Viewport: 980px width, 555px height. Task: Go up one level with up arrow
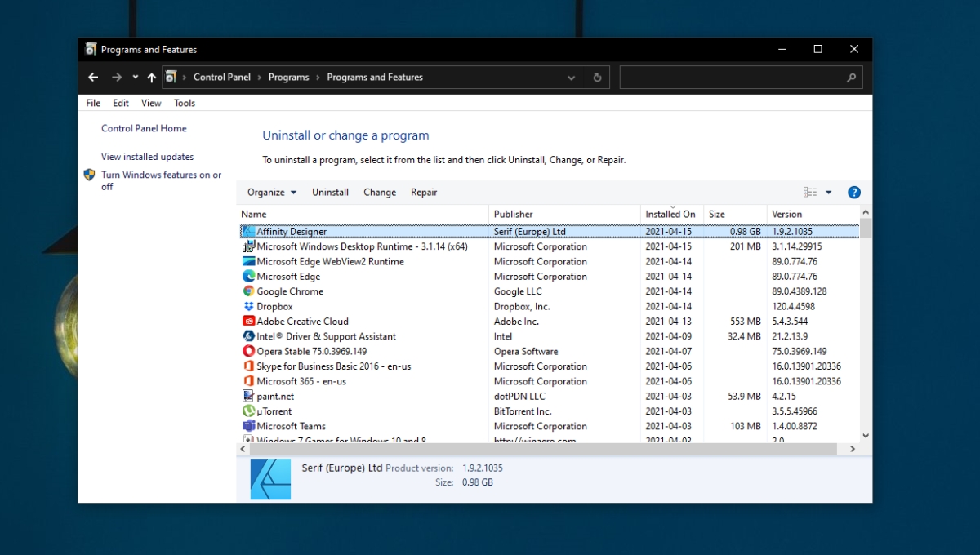(x=151, y=78)
